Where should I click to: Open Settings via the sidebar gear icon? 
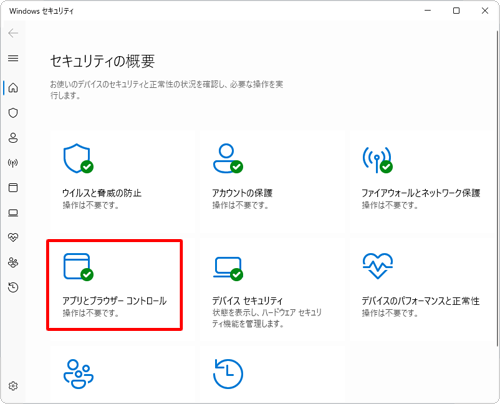point(13,386)
